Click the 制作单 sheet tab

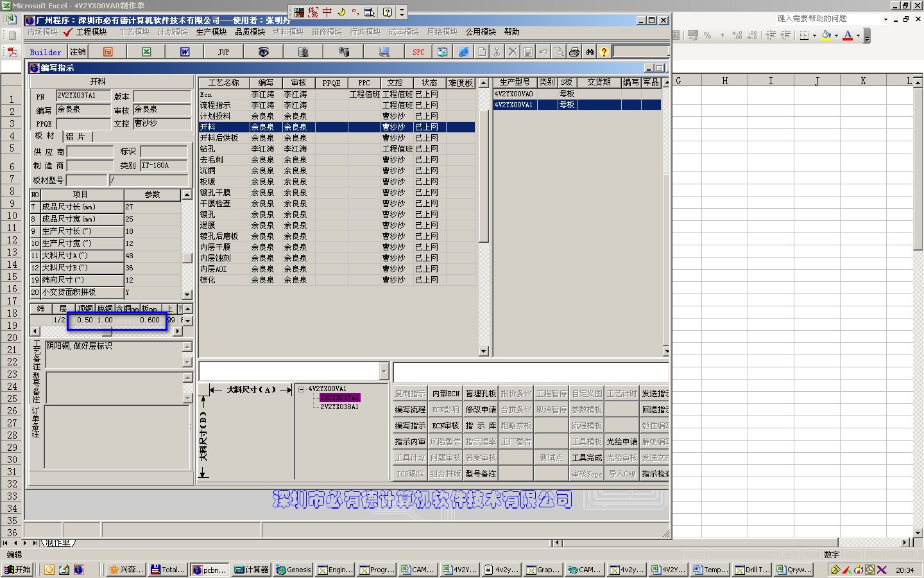tap(58, 543)
